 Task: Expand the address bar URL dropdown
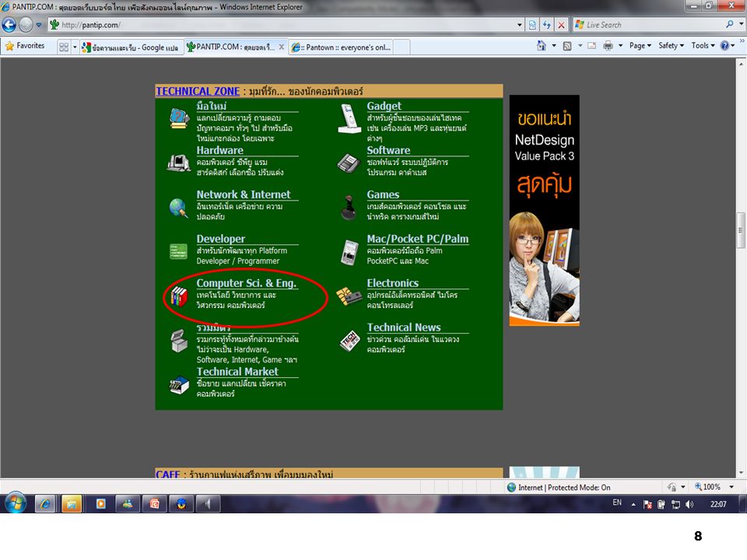(520, 25)
